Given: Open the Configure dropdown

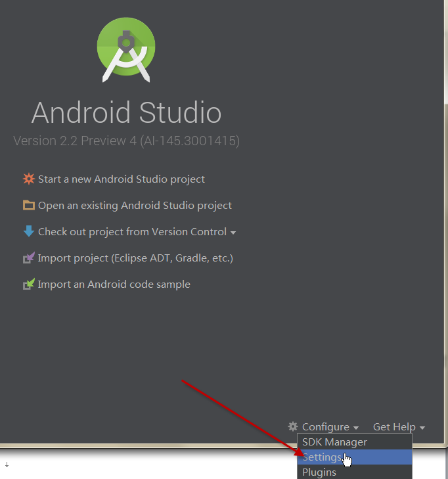Looking at the screenshot, I should click(x=330, y=426).
